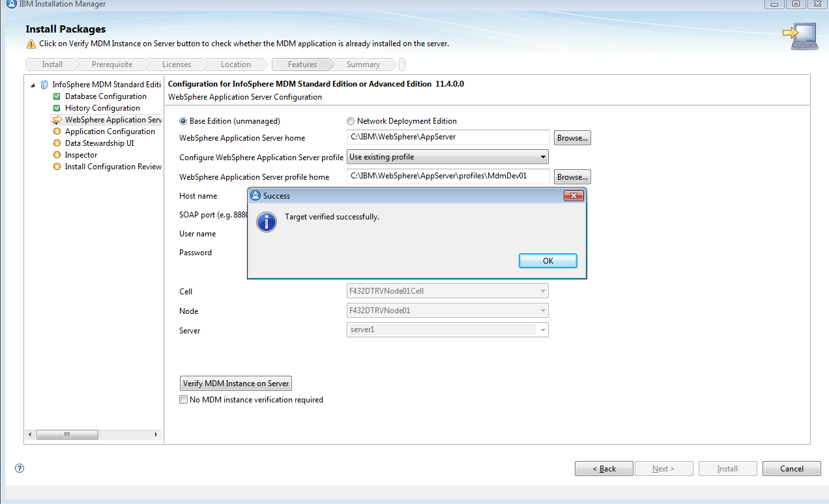Screen dimensions: 829x504
Task: Open the Cell dropdown
Action: point(447,291)
